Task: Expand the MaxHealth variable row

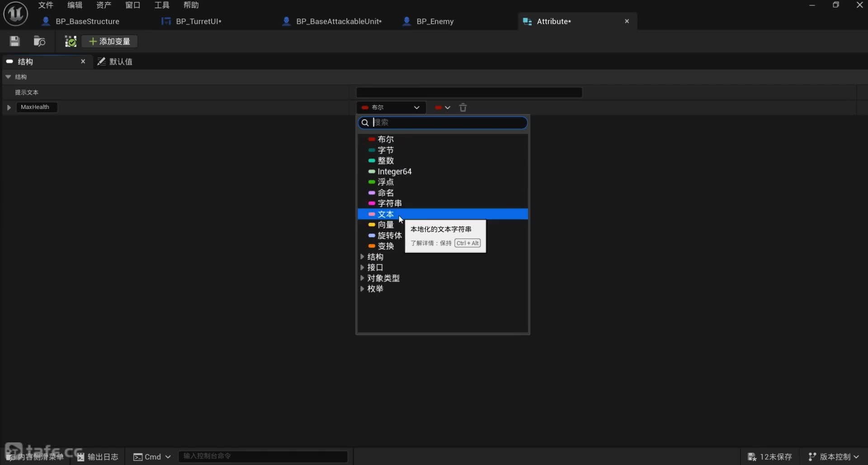Action: [9, 108]
